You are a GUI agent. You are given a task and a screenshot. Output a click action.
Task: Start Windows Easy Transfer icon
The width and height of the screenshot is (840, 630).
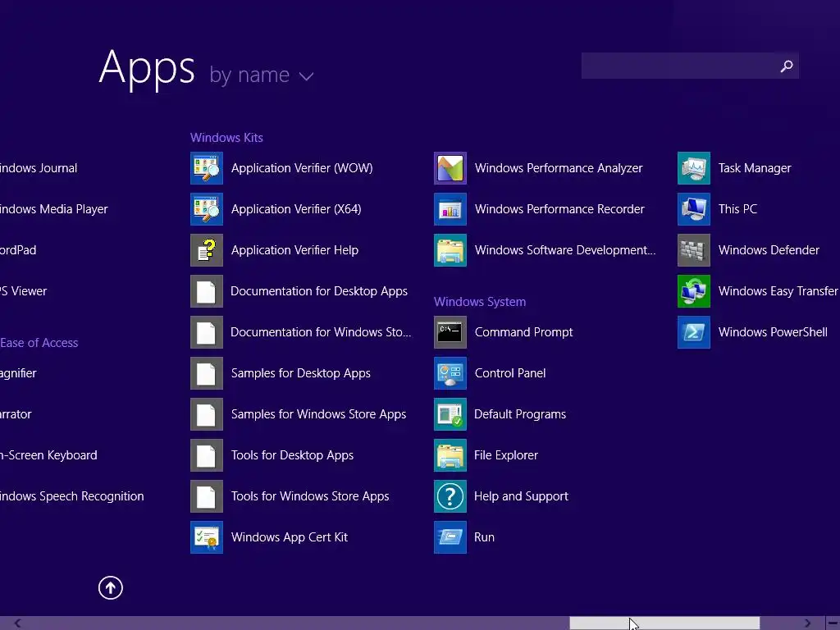tap(694, 291)
